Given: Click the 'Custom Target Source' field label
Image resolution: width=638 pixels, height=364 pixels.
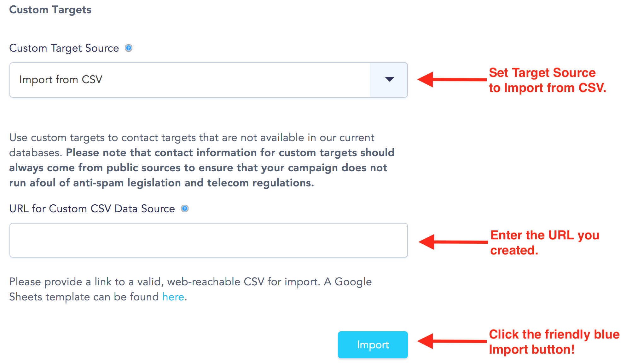Looking at the screenshot, I should 64,48.
